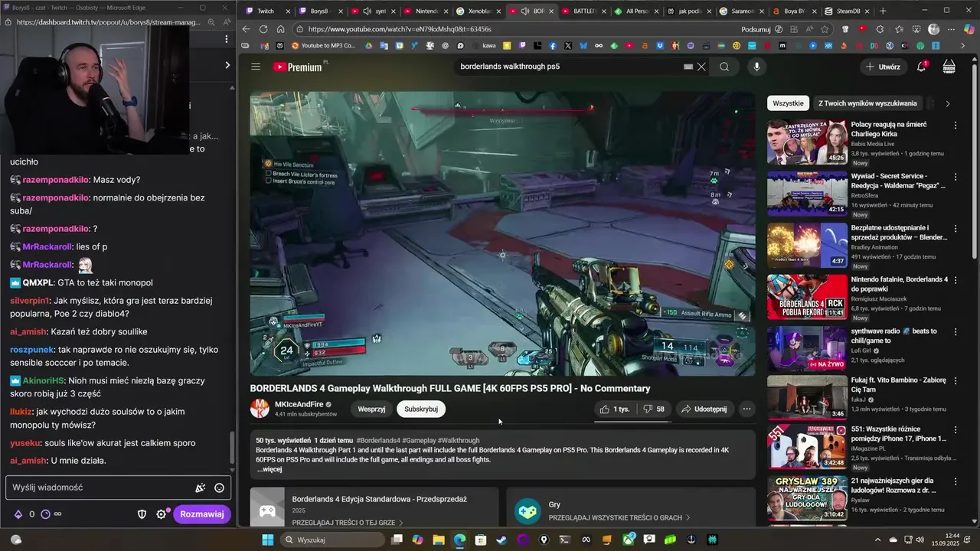The height and width of the screenshot is (551, 980).
Task: Subscribe via the Subskrybuj button
Action: pos(421,409)
